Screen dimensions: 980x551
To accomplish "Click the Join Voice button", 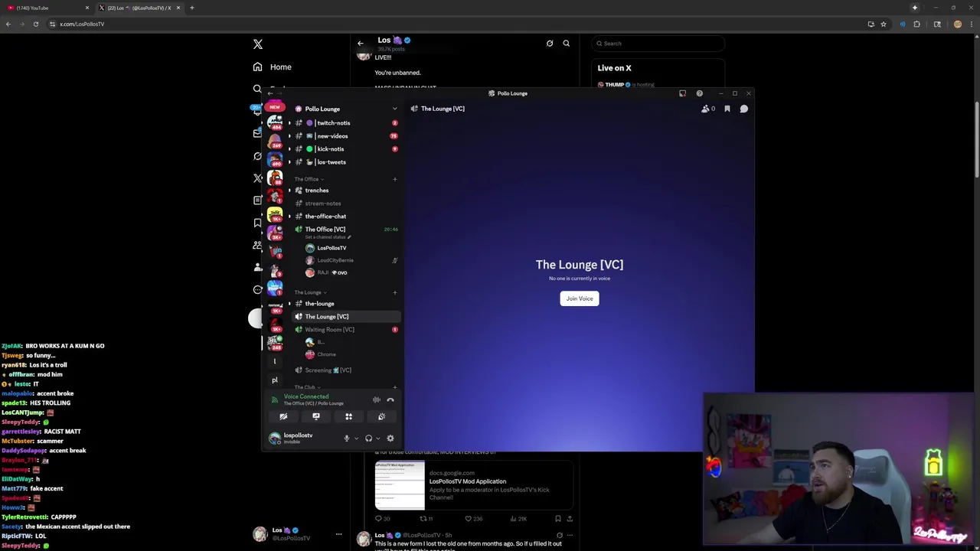I will (x=580, y=298).
